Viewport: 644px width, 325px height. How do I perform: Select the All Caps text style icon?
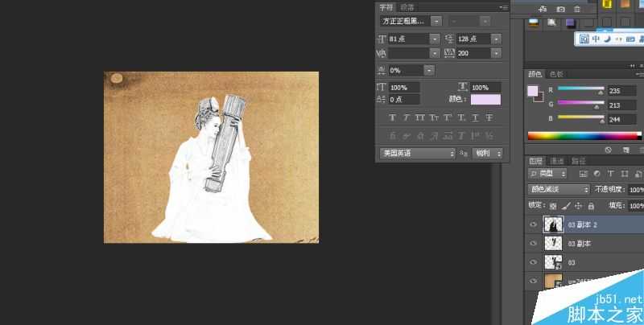click(419, 117)
